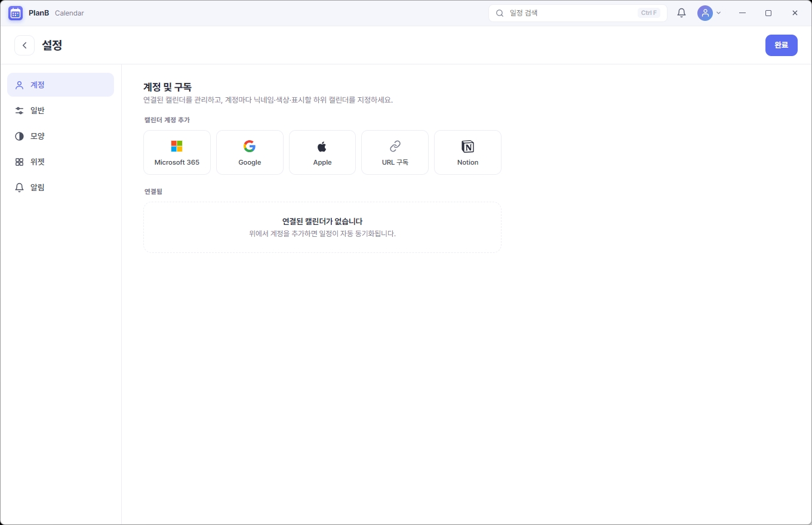Focus the 일정 검색 search field
The width and height of the screenshot is (812, 525).
[x=578, y=13]
